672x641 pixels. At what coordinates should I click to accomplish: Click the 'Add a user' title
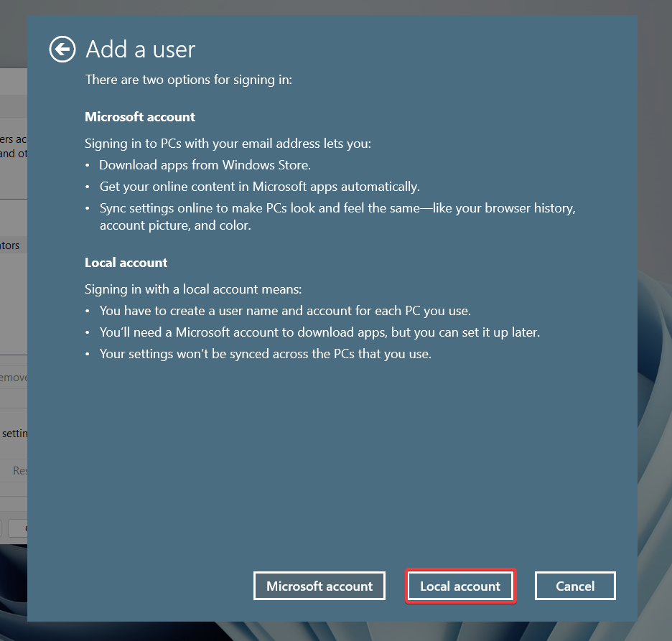tap(141, 50)
